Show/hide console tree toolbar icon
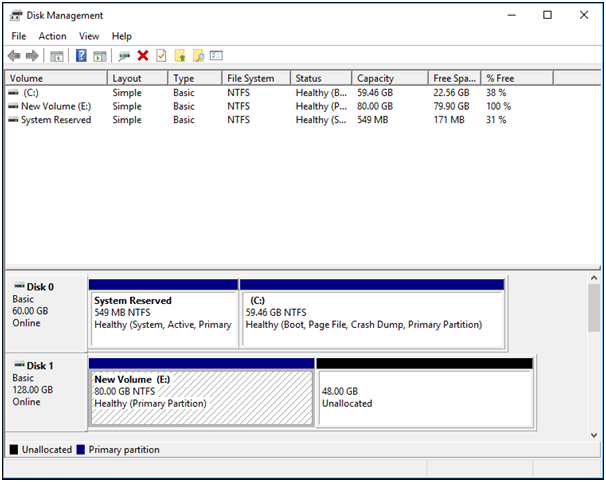Image resolution: width=606 pixels, height=482 pixels. pos(56,56)
